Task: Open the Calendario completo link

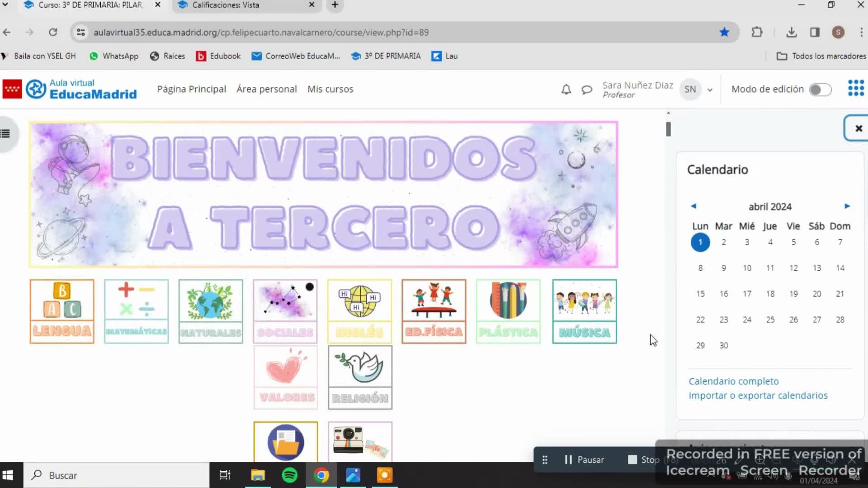Action: click(x=733, y=381)
